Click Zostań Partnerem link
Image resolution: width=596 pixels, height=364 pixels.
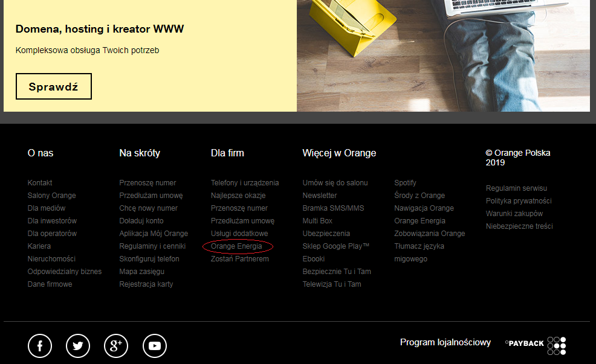coord(240,258)
